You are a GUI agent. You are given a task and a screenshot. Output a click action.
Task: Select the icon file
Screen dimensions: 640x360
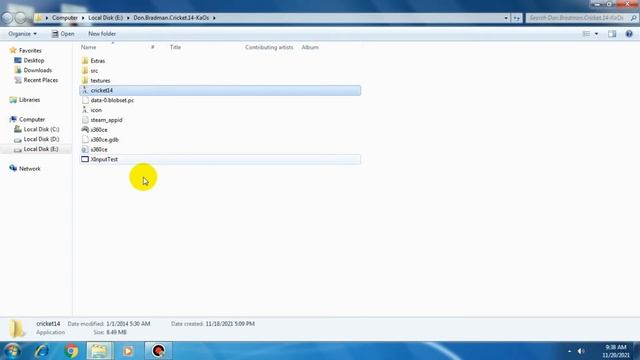[96, 110]
